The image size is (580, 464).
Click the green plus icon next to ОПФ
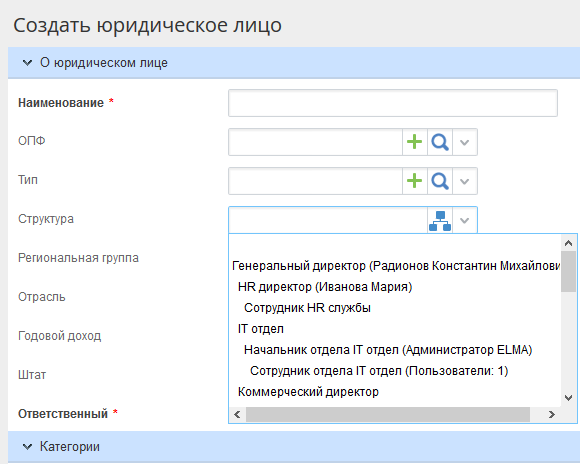415,142
